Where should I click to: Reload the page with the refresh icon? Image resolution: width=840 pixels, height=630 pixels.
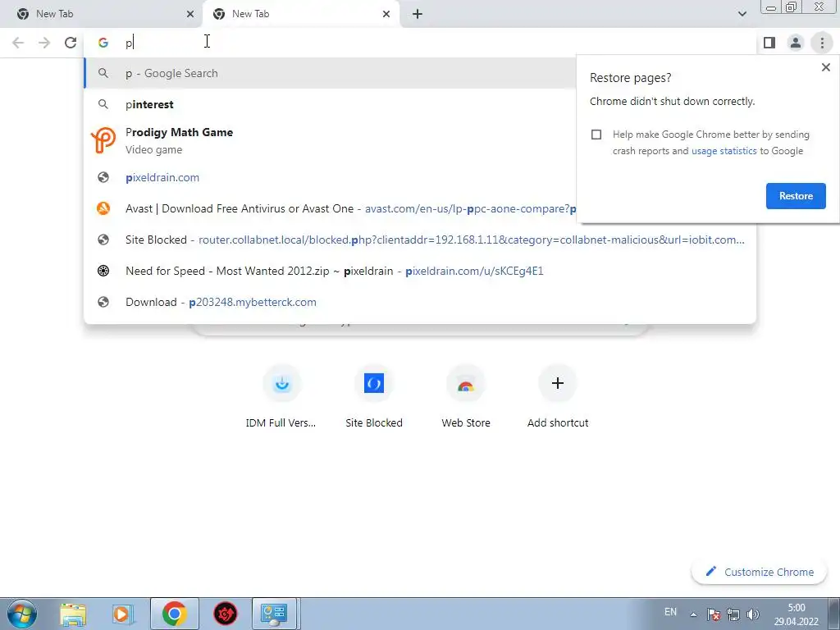pos(71,43)
